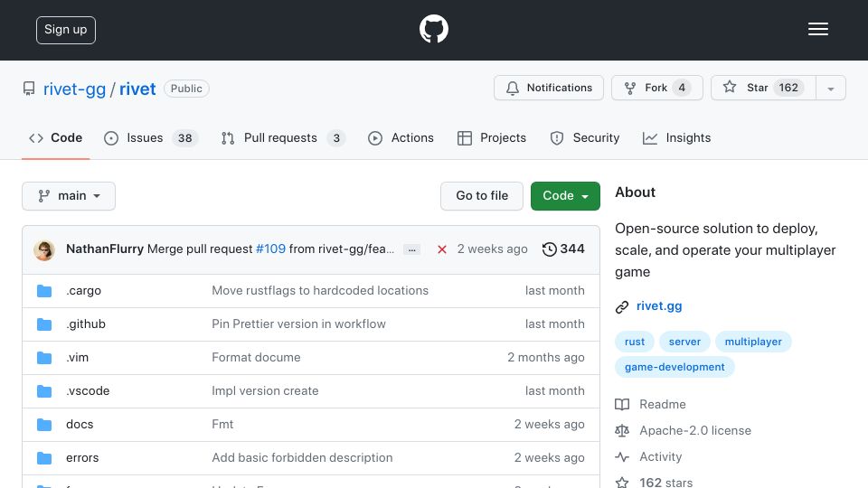This screenshot has height=488, width=868.
Task: Select the multiplayer topic tag
Action: pyautogui.click(x=753, y=342)
